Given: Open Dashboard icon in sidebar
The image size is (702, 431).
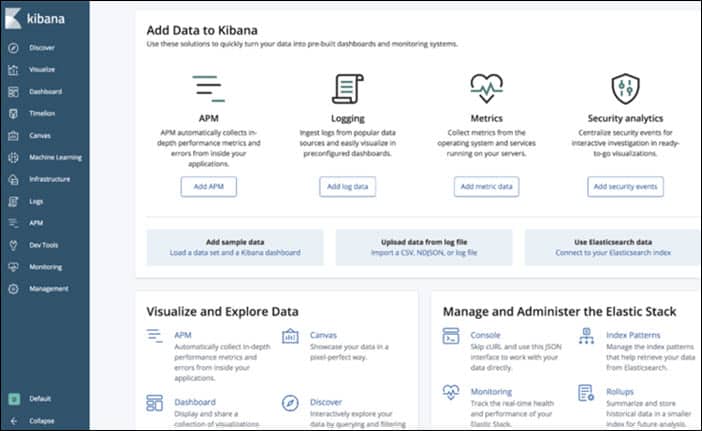Looking at the screenshot, I should (x=13, y=92).
